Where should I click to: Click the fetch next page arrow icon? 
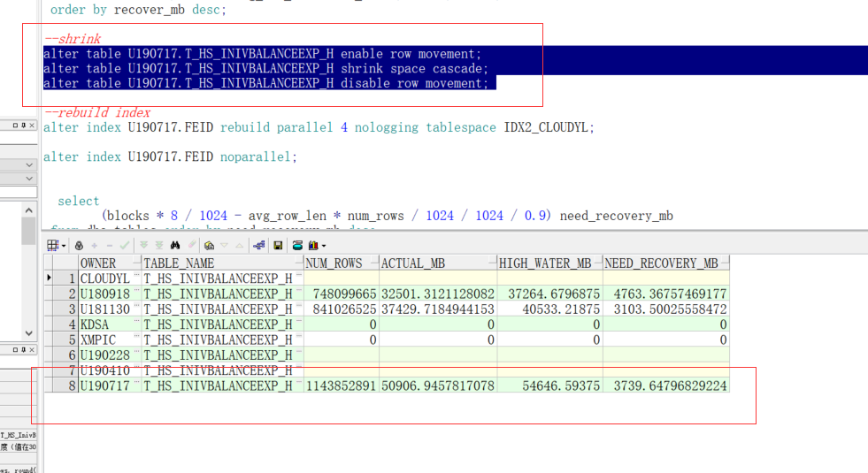pos(144,245)
